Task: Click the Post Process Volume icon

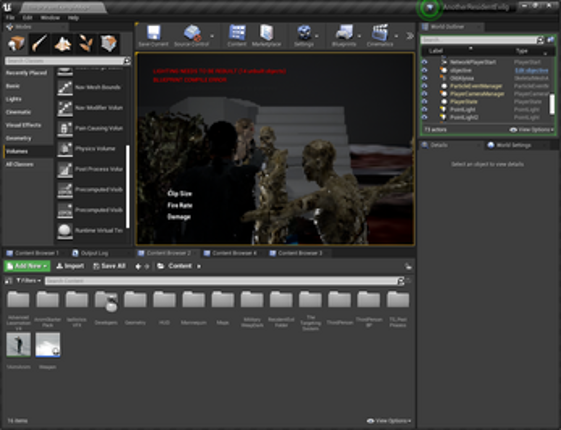Action: click(x=65, y=169)
